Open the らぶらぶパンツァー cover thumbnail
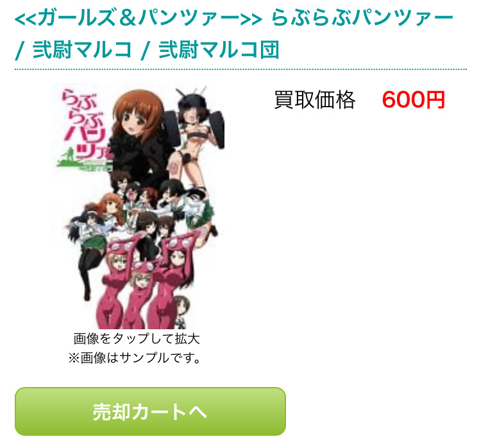The height and width of the screenshot is (448, 481). [138, 206]
